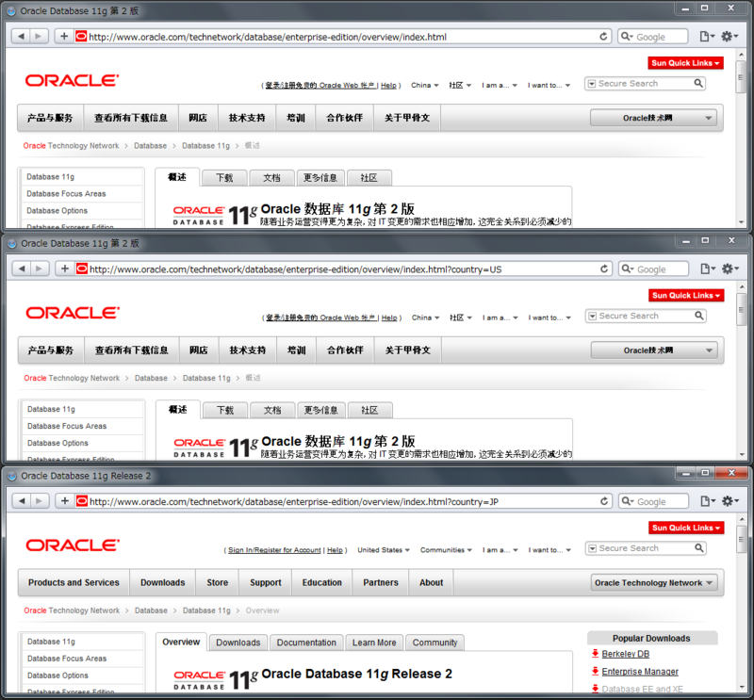Open Learn More tab

(374, 643)
